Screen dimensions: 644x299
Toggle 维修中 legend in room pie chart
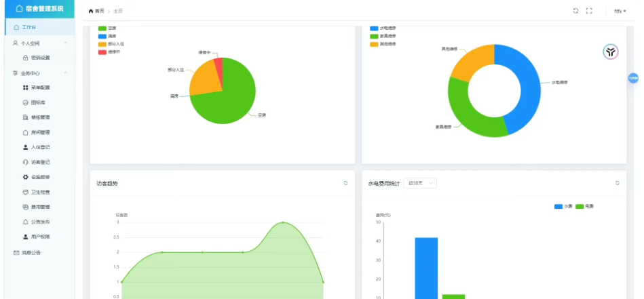click(x=109, y=52)
